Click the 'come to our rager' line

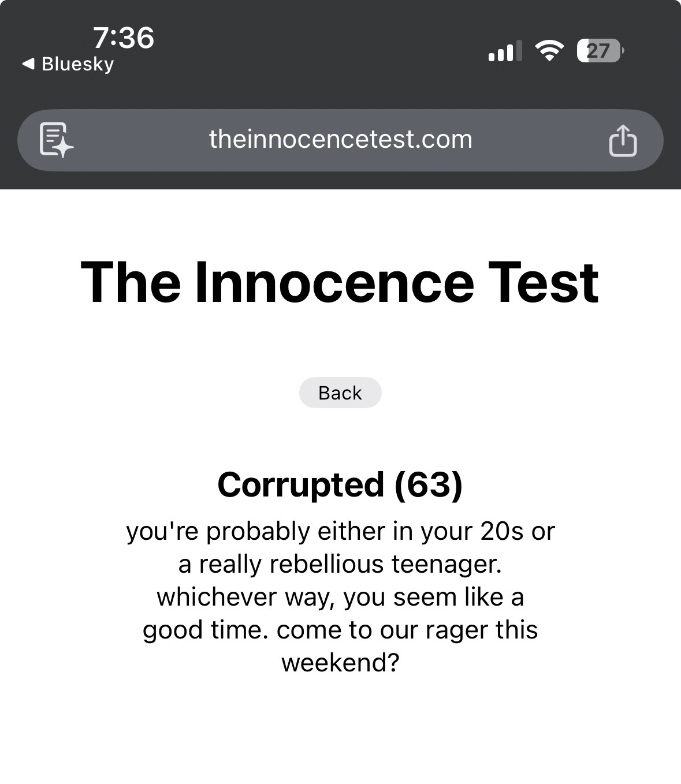pos(340,629)
